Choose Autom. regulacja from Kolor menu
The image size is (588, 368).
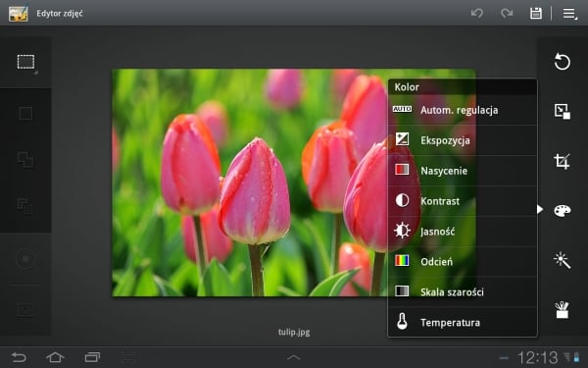(463, 110)
